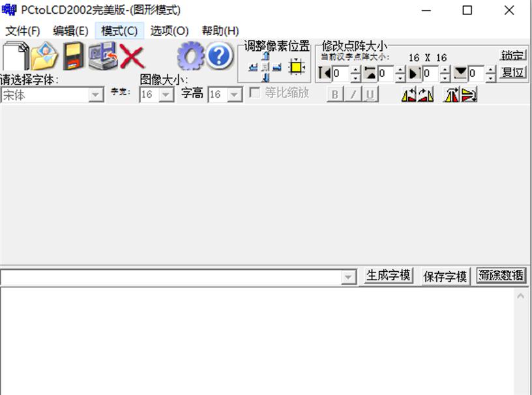
Task: Flip the glyph horizontally with the mirror icon
Action: [x=451, y=95]
